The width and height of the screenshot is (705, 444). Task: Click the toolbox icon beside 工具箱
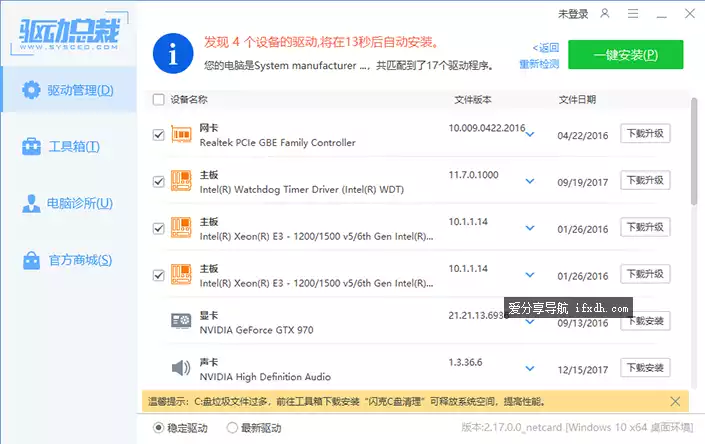pyautogui.click(x=31, y=147)
